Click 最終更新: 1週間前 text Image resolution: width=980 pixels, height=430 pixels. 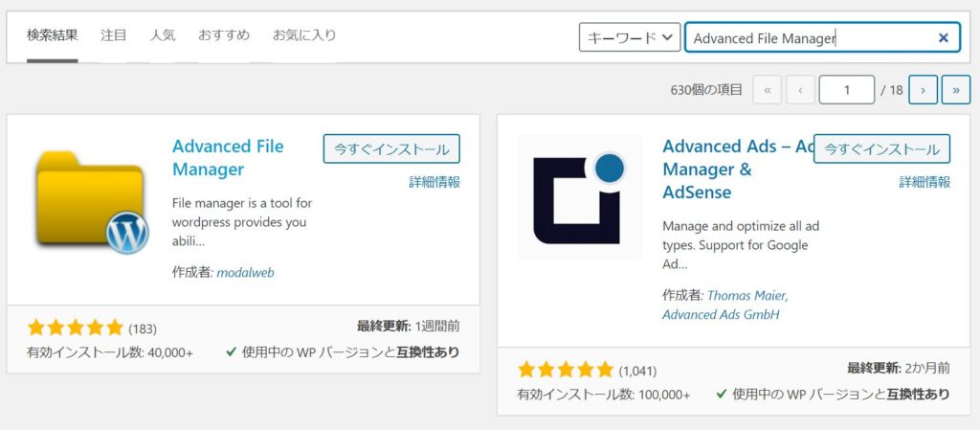[409, 327]
